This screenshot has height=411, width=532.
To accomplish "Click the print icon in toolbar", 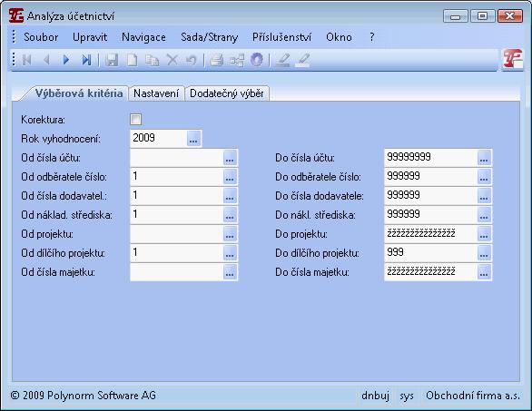I will point(216,60).
